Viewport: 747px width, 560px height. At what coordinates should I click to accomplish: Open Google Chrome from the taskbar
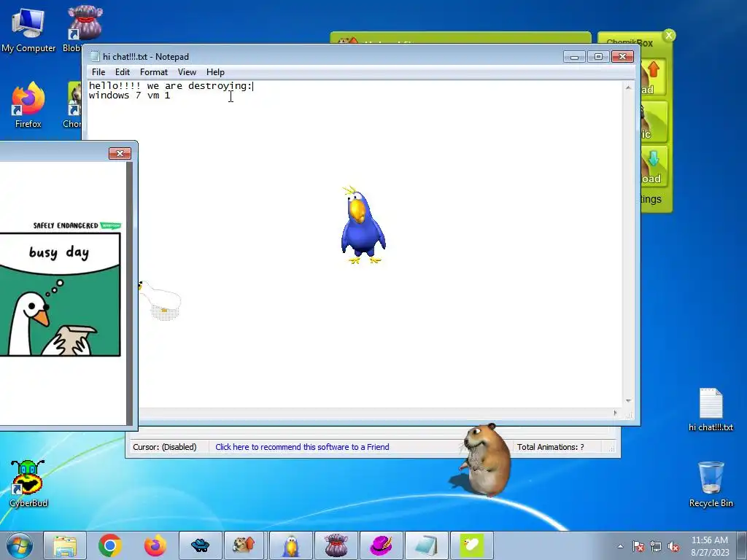[110, 545]
